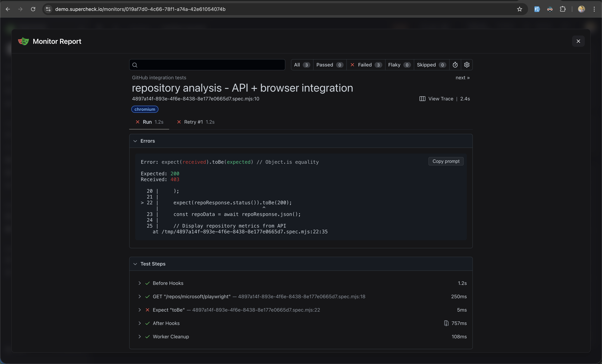
Task: Click the Playwright mask logo beside Monitor Report
Action: (23, 41)
